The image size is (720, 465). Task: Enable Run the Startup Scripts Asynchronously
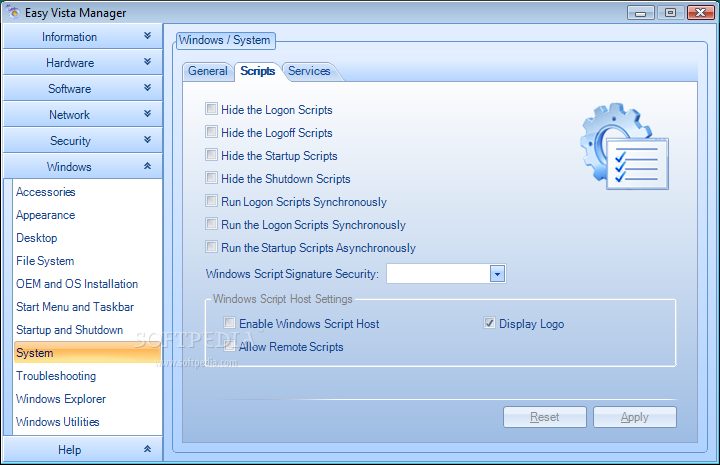pos(211,247)
